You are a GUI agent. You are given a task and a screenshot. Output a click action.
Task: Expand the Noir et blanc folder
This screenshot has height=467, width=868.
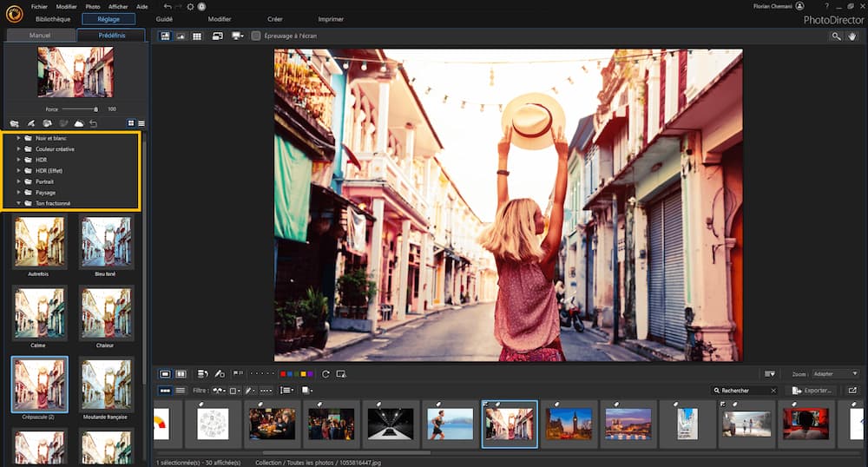[x=18, y=138]
